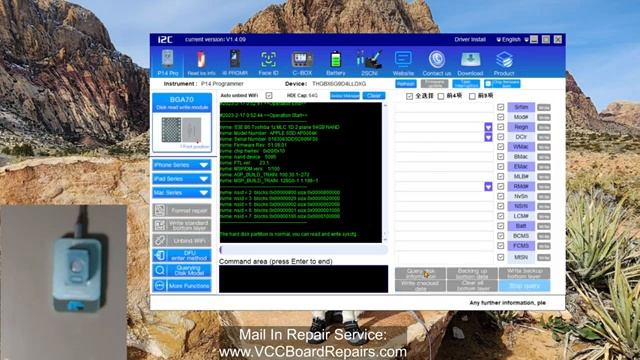Click the Clear log button
This screenshot has width=640, height=360.
(374, 96)
